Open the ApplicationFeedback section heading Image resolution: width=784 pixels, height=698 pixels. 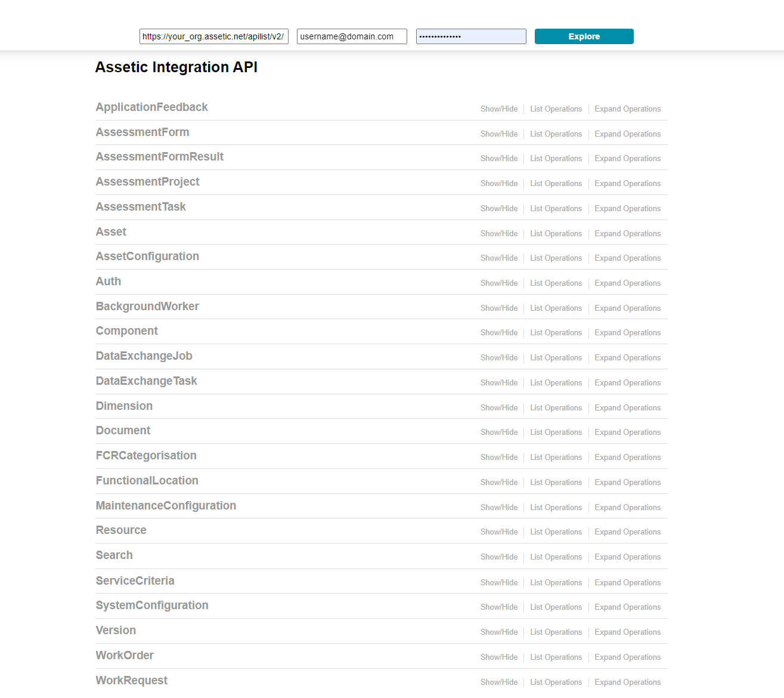click(x=152, y=107)
